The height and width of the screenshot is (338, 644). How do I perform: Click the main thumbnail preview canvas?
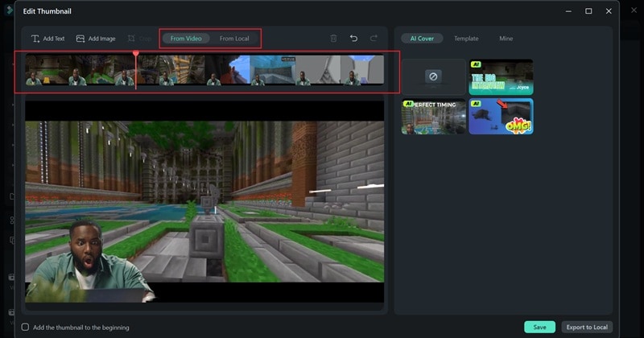click(204, 202)
